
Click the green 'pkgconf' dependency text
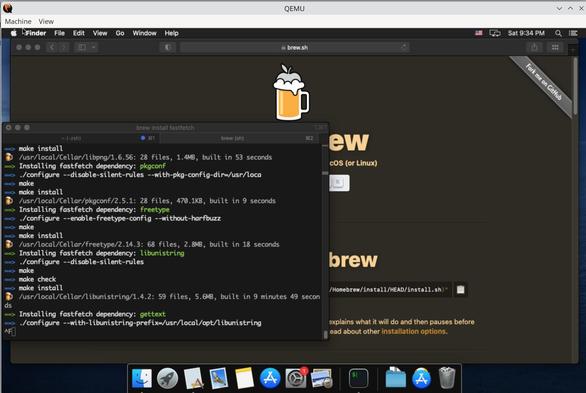[x=152, y=166]
